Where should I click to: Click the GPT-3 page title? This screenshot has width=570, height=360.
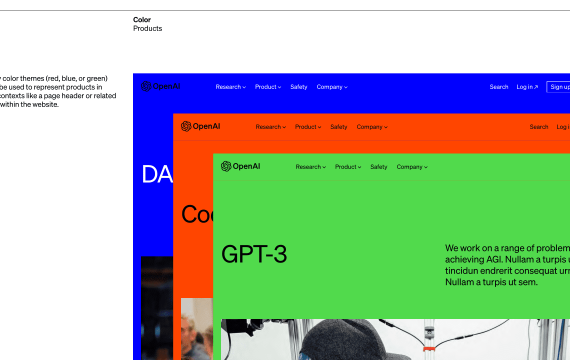254,254
